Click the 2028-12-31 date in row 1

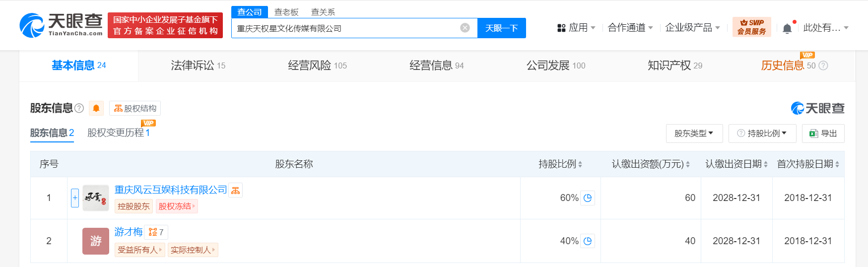(736, 198)
